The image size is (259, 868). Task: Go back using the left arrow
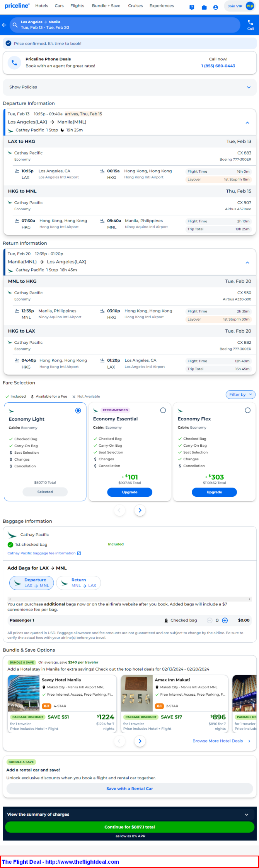(x=4, y=25)
